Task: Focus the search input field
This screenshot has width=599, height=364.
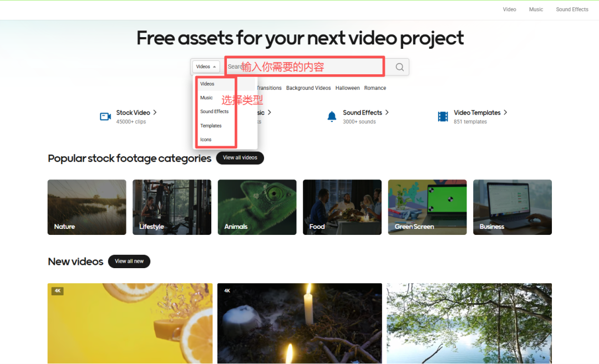Action: pos(304,67)
